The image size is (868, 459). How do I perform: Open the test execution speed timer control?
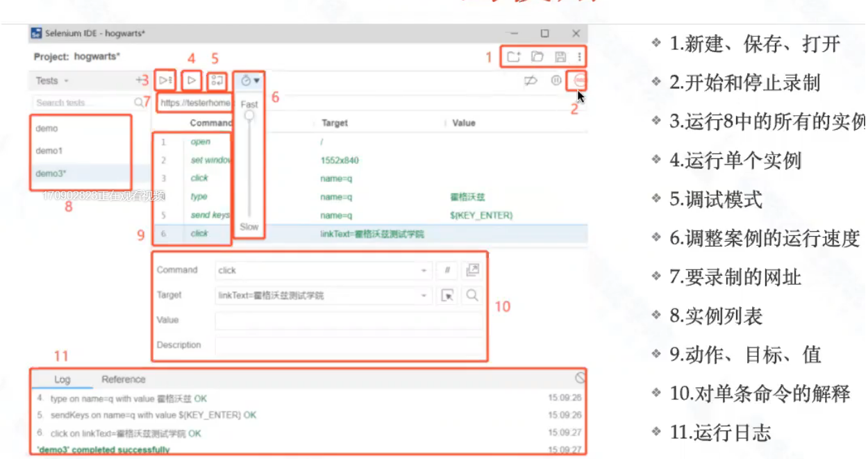tap(250, 81)
